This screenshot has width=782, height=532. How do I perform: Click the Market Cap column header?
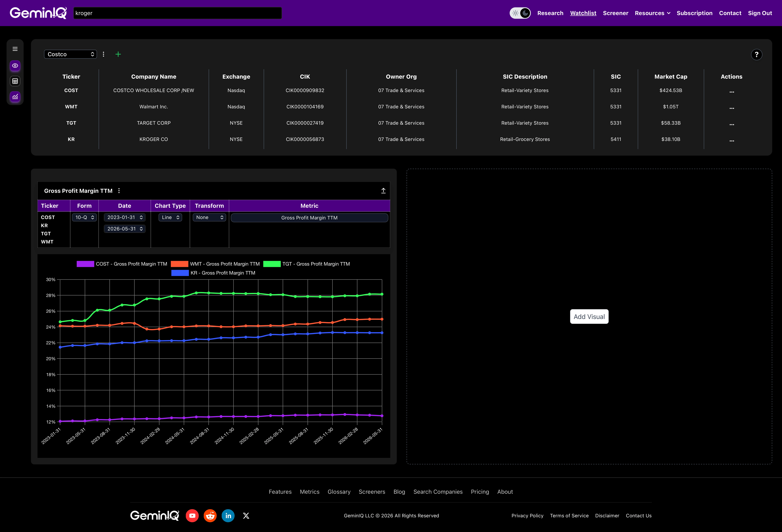click(671, 77)
